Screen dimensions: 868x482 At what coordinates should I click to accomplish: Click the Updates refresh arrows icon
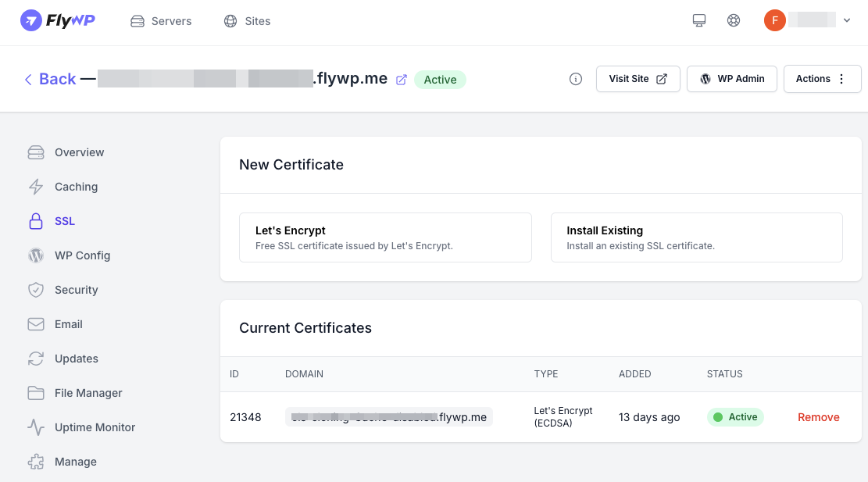click(x=36, y=359)
